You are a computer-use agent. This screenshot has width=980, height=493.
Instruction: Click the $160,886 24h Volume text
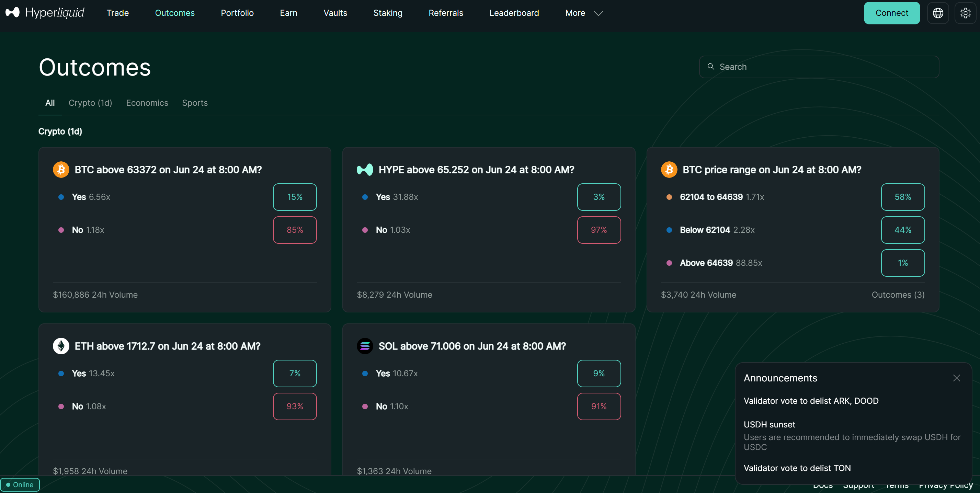[x=95, y=295]
